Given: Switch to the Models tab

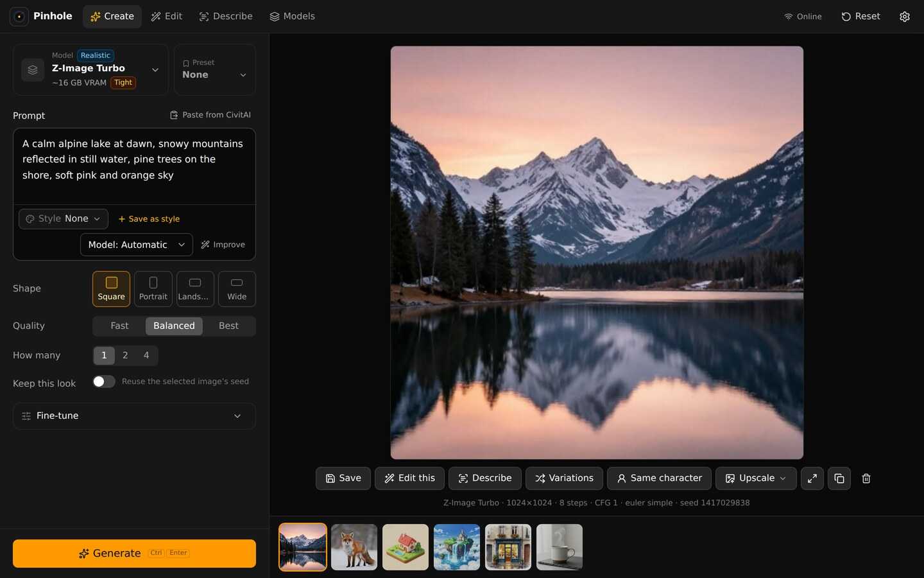Looking at the screenshot, I should click(x=292, y=17).
